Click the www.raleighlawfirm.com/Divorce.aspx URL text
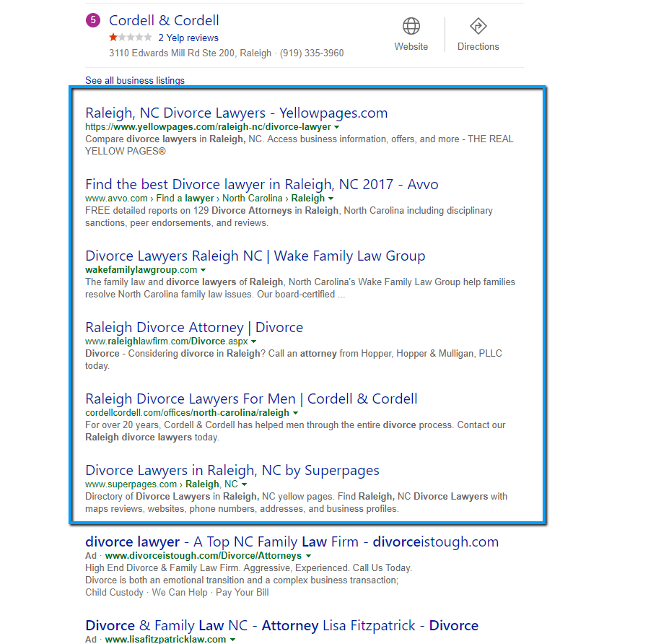Image resolution: width=669 pixels, height=644 pixels. [x=167, y=341]
